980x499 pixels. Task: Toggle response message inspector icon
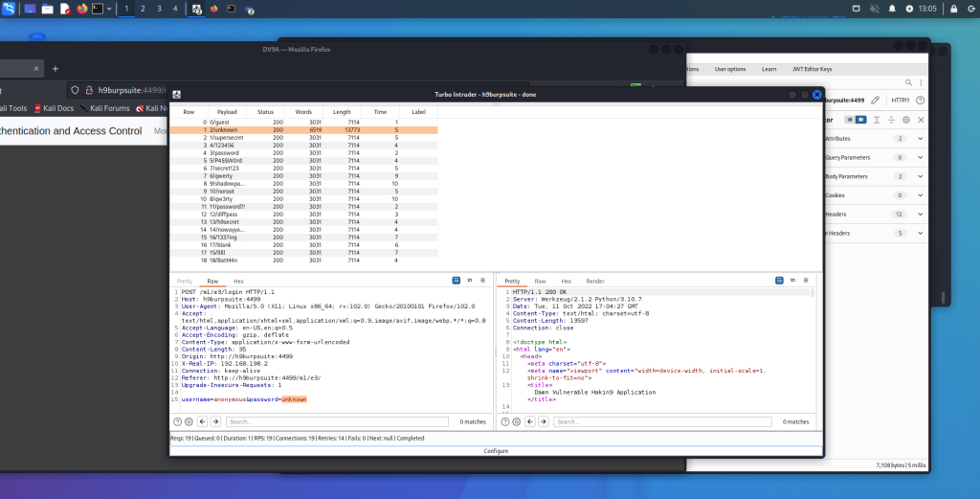point(779,281)
